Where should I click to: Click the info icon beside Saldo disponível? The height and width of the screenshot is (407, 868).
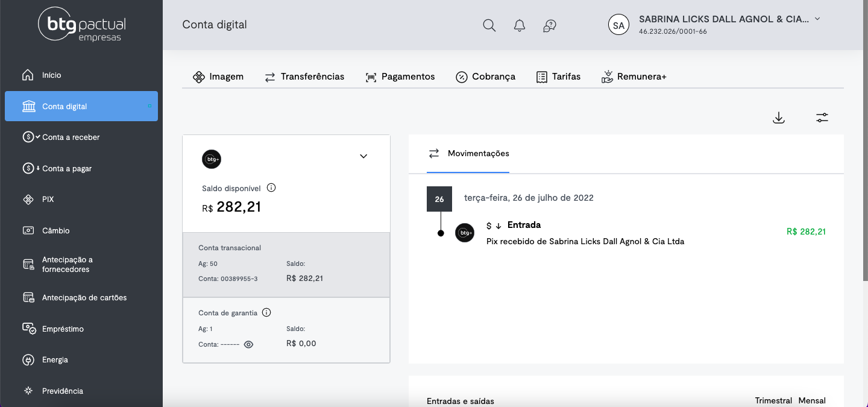(x=271, y=188)
